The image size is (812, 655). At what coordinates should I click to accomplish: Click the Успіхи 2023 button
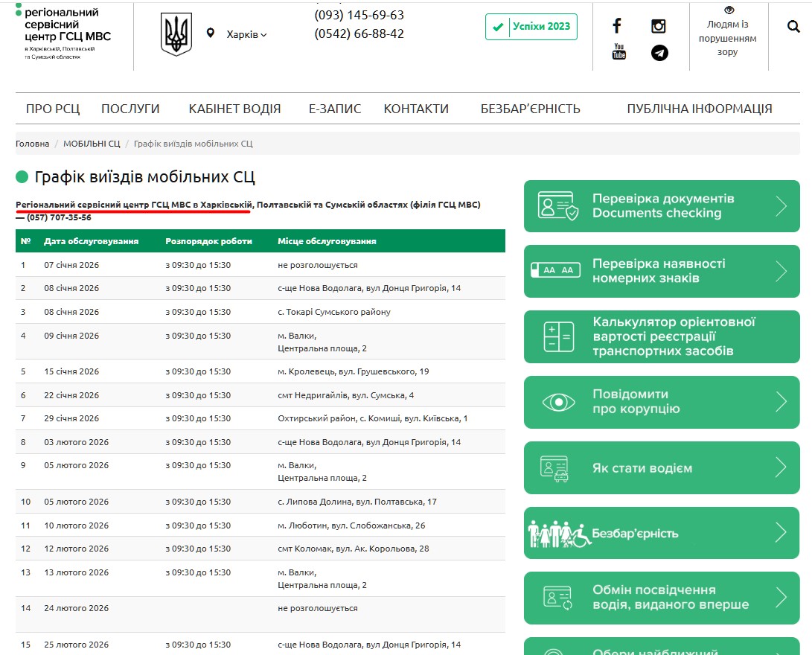click(x=531, y=27)
